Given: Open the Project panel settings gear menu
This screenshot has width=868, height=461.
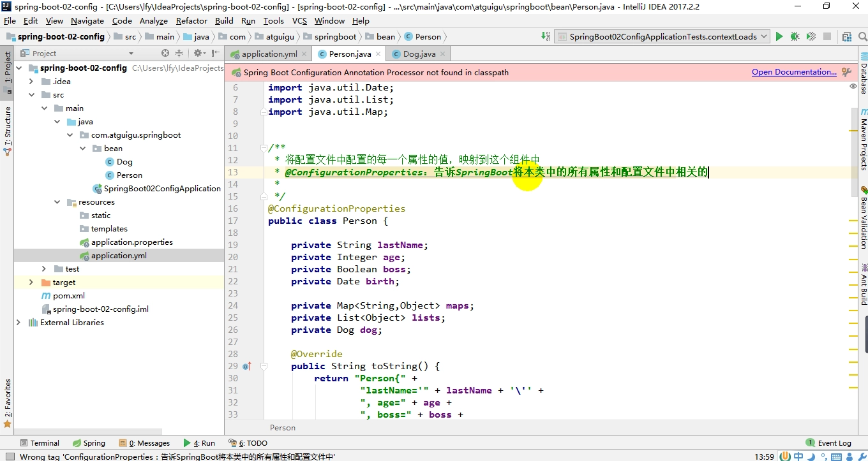Looking at the screenshot, I should tap(198, 53).
